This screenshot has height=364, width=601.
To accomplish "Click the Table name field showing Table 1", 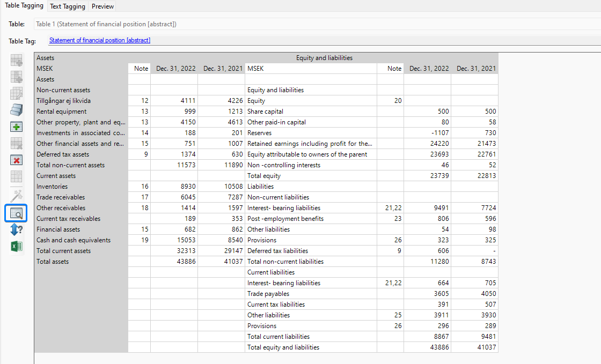I will pos(317,24).
